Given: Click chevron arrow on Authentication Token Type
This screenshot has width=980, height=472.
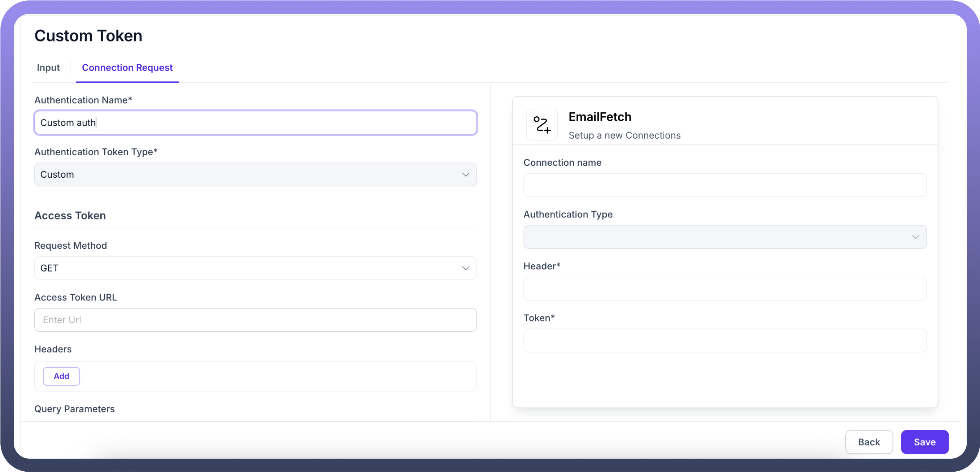Looking at the screenshot, I should coord(465,174).
